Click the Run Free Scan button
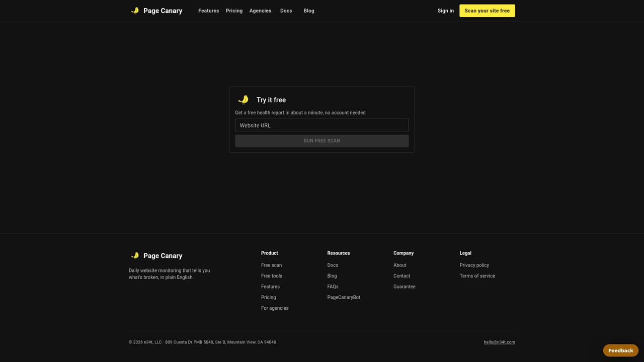 click(322, 141)
